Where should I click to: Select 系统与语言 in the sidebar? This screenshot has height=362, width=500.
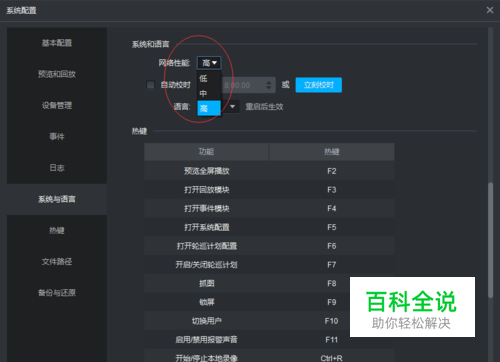pos(57,199)
